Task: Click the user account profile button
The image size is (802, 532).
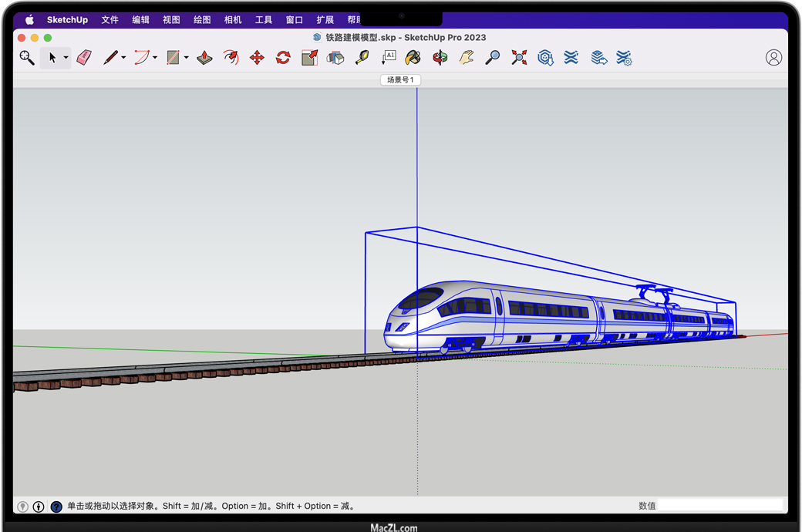Action: coord(773,58)
